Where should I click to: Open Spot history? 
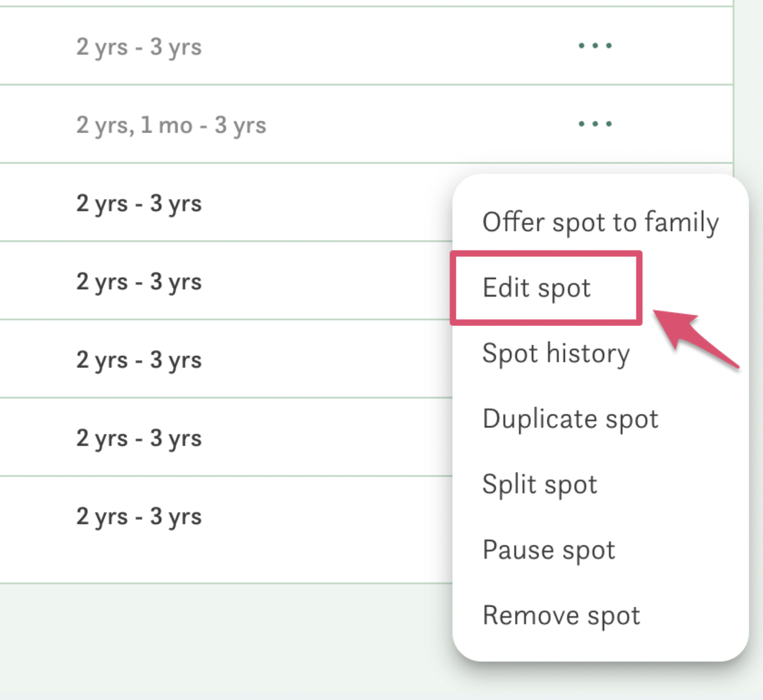(556, 354)
